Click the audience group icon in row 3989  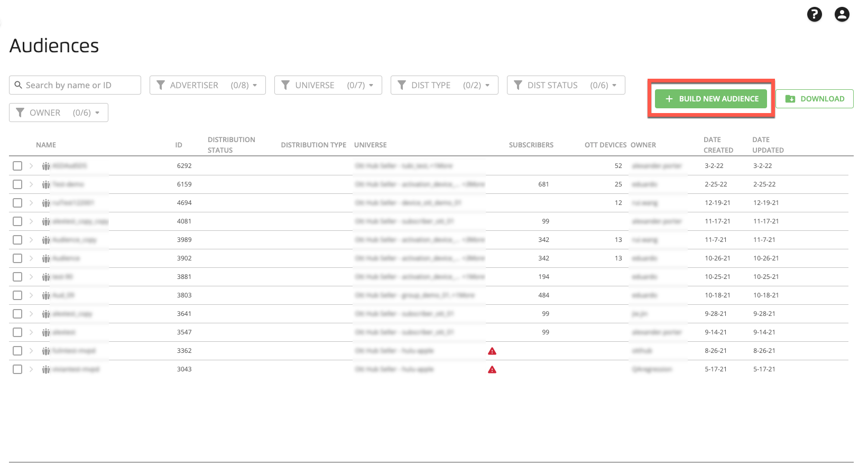[46, 240]
